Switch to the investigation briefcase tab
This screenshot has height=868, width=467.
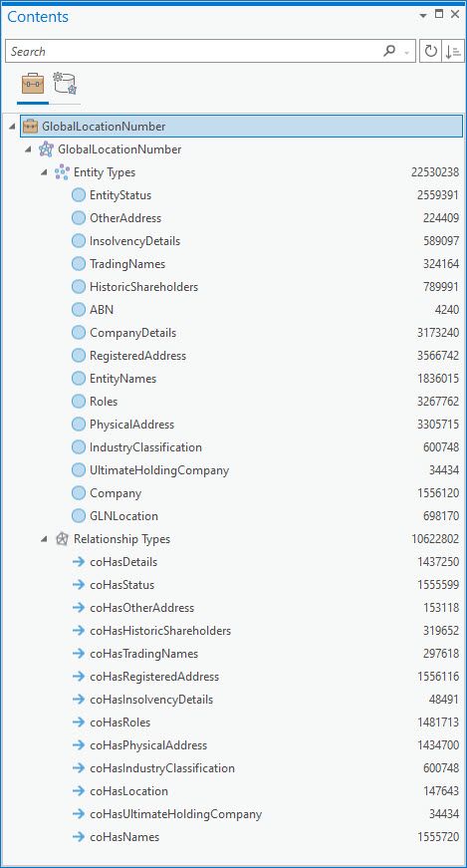[33, 84]
